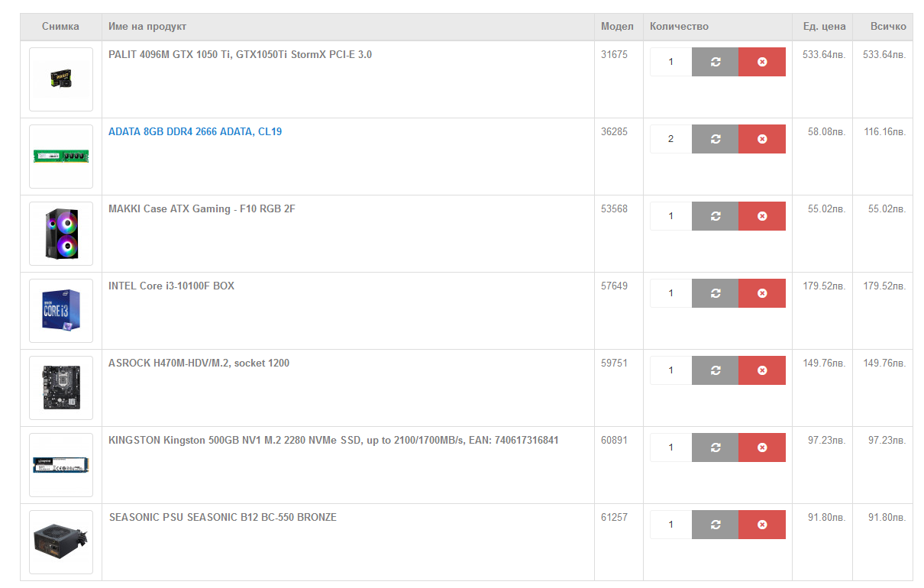This screenshot has width=924, height=588.
Task: View ADATA RAM module thumbnail
Action: [61, 157]
